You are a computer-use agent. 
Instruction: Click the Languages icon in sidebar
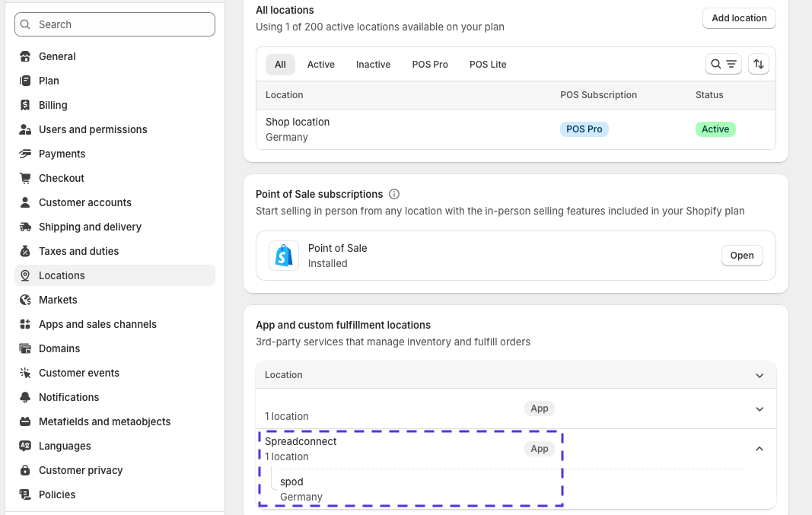(x=25, y=446)
